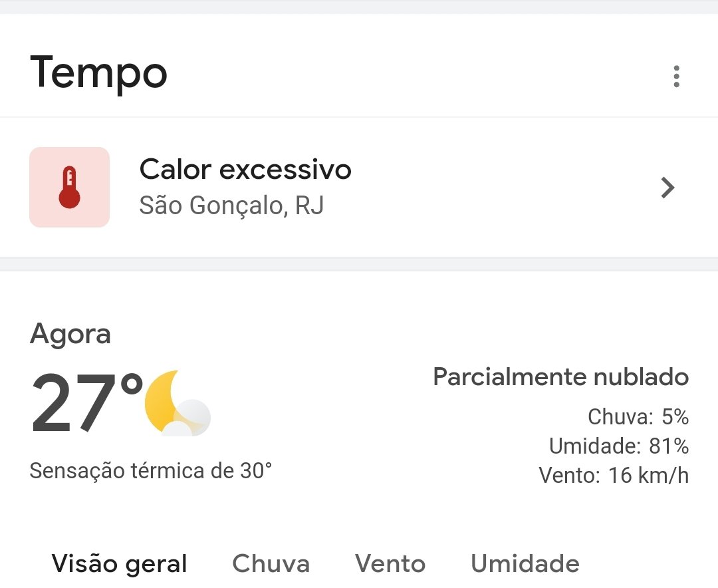Tap the Tempo page heading
This screenshot has height=588, width=718.
98,73
